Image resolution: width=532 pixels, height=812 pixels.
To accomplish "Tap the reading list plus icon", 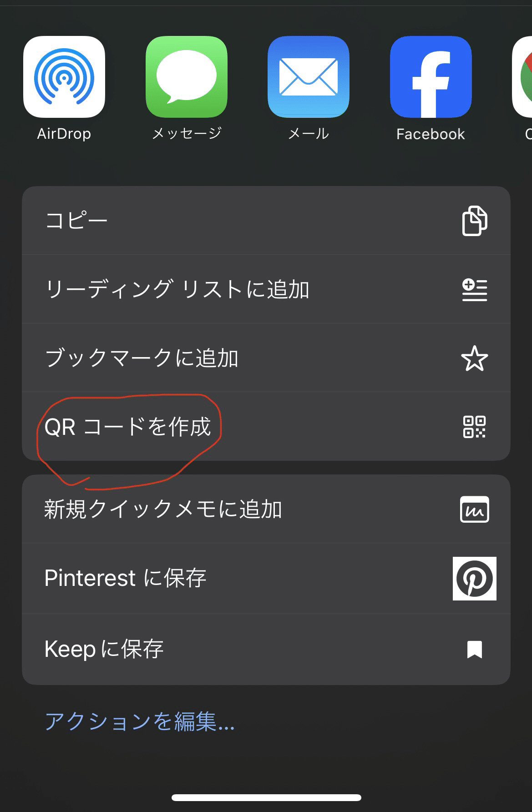I will click(x=475, y=290).
